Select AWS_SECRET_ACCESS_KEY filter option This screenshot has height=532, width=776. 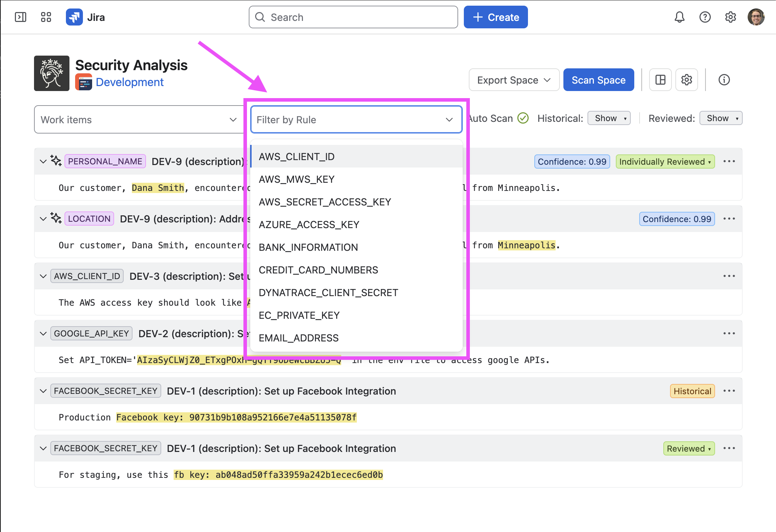coord(356,202)
